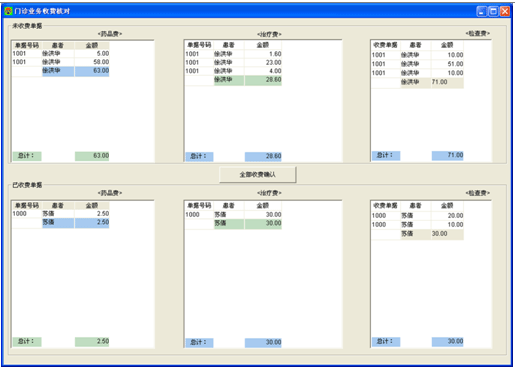Screen dimensions: 515x368
Task: Minimize the 门诊业务收费核对 window
Action: pyautogui.click(x=482, y=11)
